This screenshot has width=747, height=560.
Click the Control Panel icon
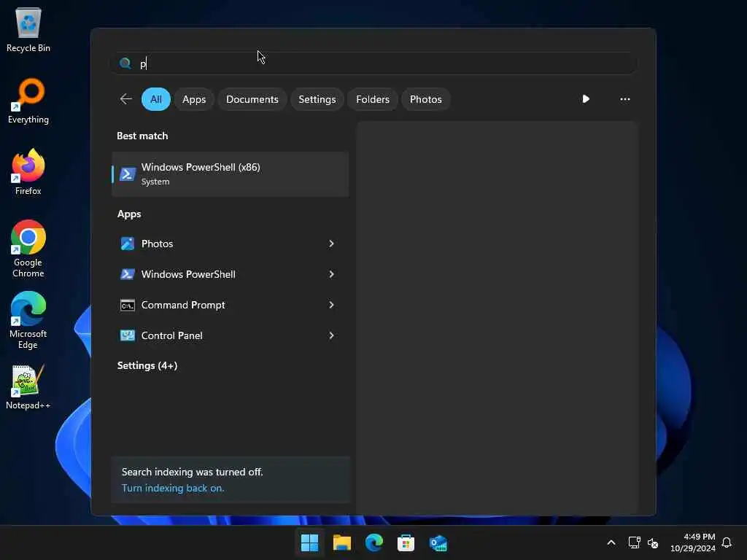[x=128, y=335]
